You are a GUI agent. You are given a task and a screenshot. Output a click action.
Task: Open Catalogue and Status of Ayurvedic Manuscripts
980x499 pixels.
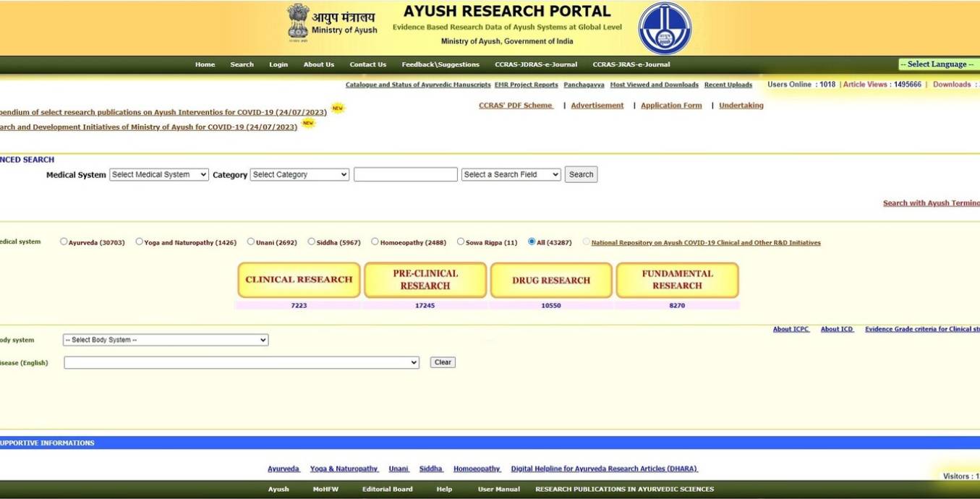point(418,85)
